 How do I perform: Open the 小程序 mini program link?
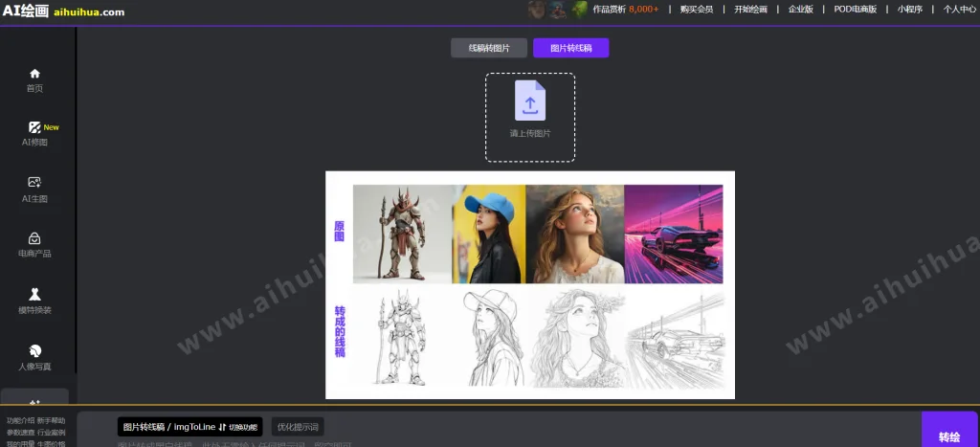point(910,10)
